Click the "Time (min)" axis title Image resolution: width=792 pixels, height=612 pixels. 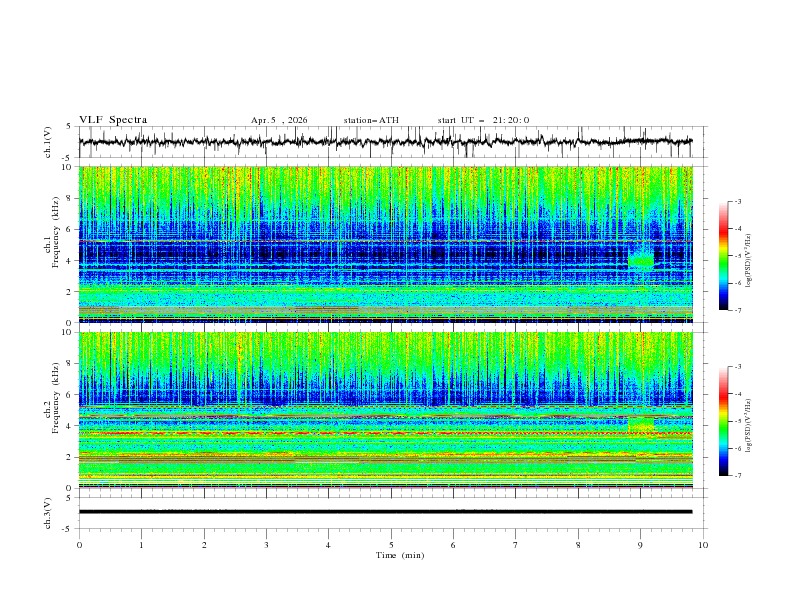pyautogui.click(x=400, y=555)
